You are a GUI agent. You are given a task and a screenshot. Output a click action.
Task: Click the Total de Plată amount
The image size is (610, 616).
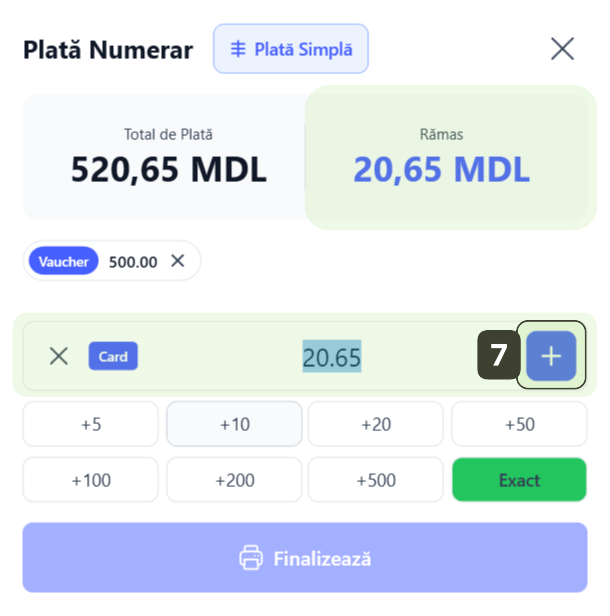tap(168, 170)
